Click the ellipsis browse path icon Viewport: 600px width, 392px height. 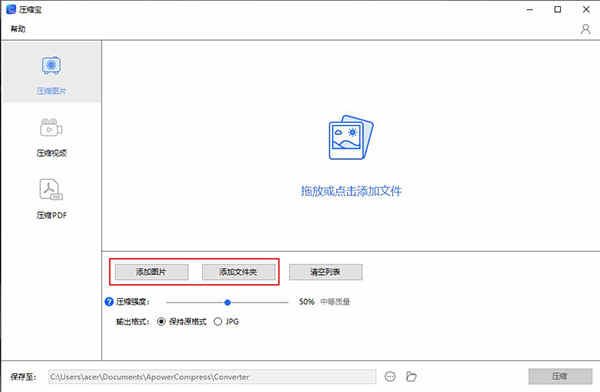(390, 377)
